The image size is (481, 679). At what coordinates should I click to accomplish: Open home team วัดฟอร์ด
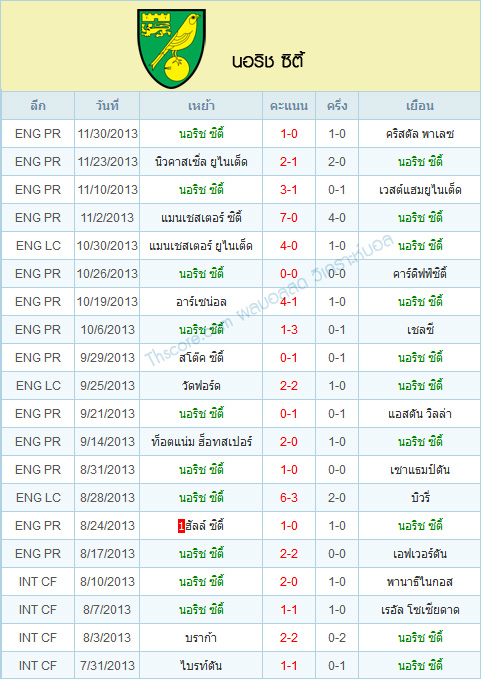click(x=201, y=386)
